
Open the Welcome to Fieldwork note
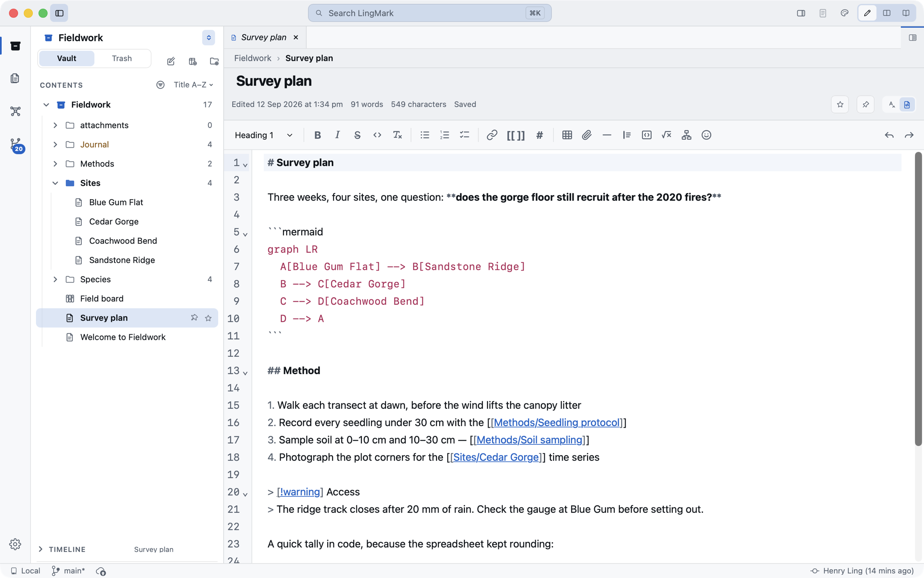point(123,337)
